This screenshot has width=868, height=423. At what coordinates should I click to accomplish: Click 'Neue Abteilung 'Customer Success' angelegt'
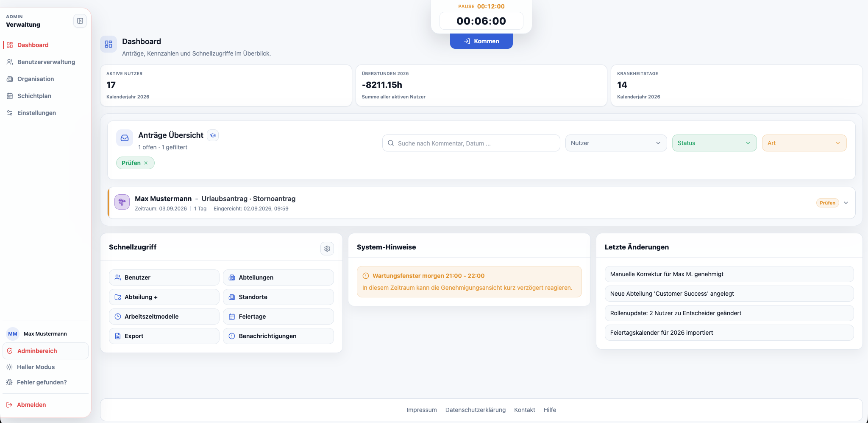pos(729,294)
